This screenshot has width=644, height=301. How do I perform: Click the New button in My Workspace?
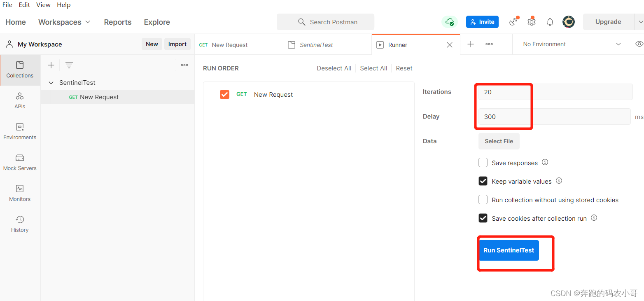(152, 44)
